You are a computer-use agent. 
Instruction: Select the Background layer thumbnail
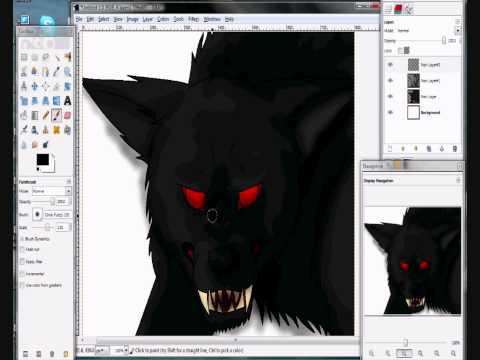[x=413, y=112]
